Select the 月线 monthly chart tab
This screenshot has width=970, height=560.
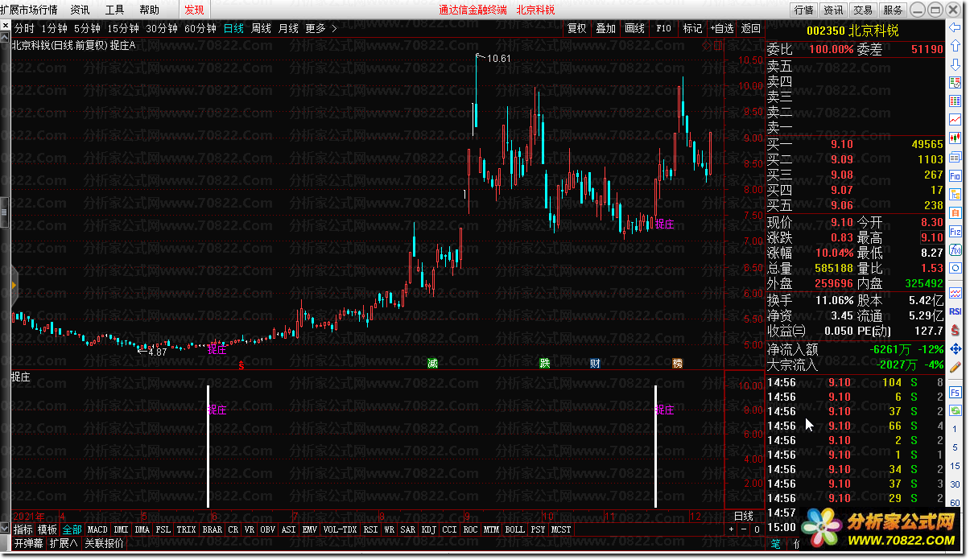pyautogui.click(x=288, y=28)
